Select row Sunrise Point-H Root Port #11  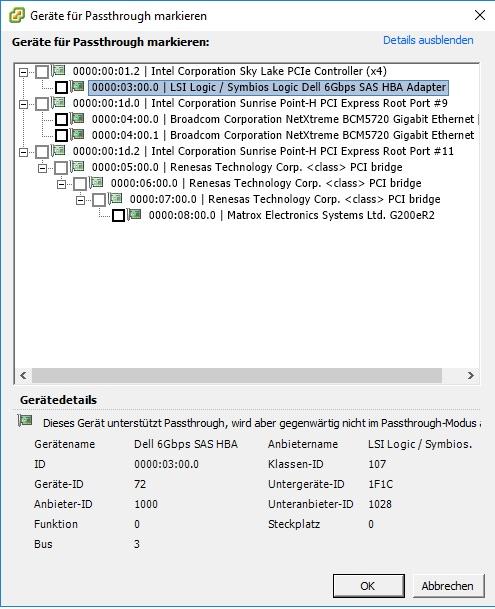(263, 151)
